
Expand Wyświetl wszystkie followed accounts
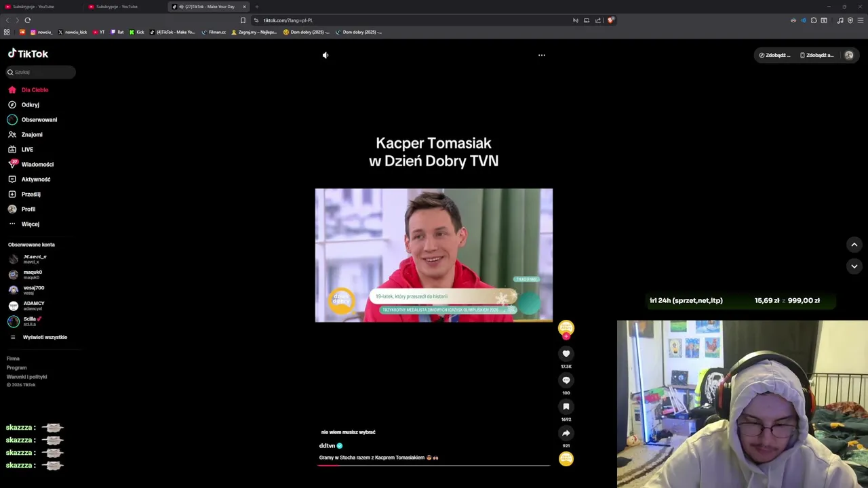[x=38, y=337]
